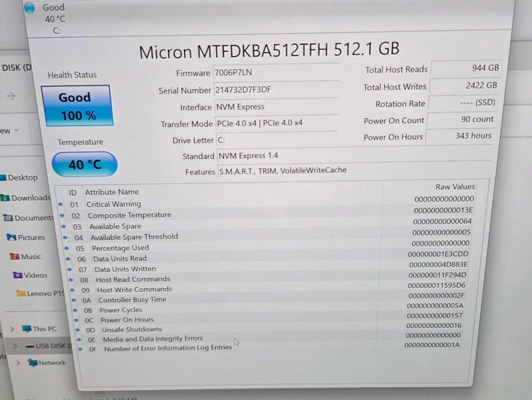The height and width of the screenshot is (400, 532).
Task: Click the Total Host Reads value 944 GB
Action: pos(466,68)
